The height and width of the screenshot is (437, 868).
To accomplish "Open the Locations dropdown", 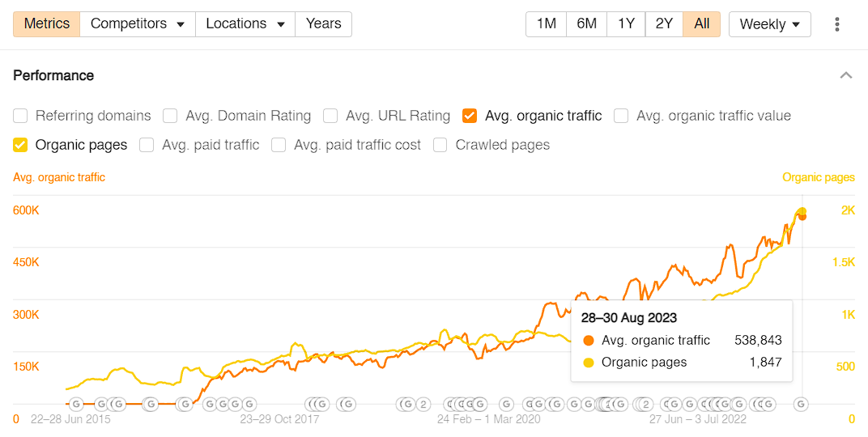I will [x=245, y=23].
